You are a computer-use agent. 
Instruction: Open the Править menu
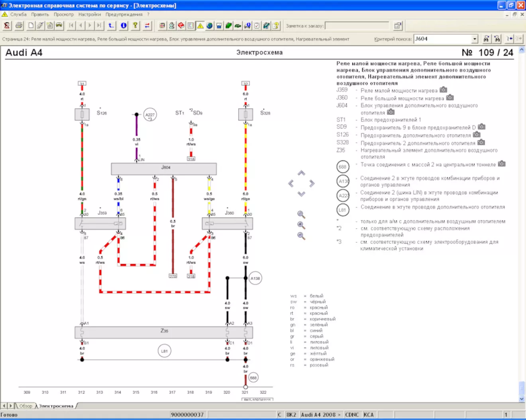click(40, 14)
